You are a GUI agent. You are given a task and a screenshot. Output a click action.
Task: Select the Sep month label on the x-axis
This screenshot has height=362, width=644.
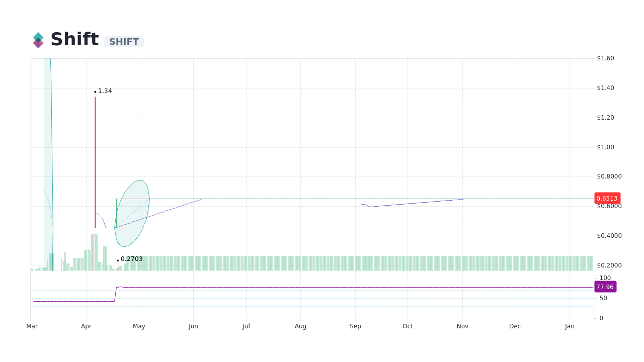point(356,326)
